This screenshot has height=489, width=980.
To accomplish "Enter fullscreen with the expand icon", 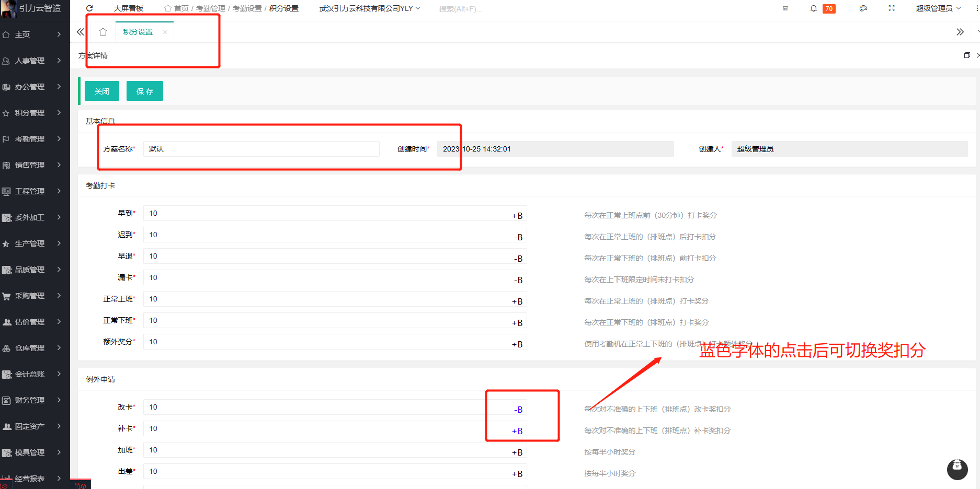I will pyautogui.click(x=892, y=8).
